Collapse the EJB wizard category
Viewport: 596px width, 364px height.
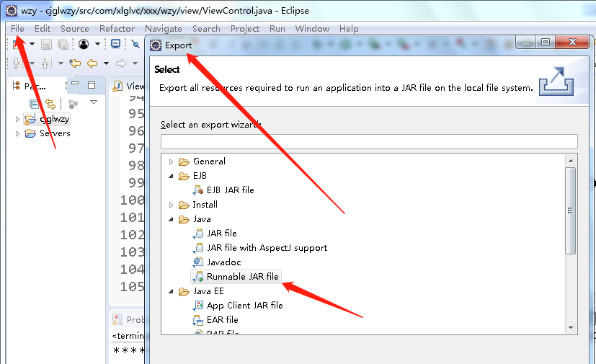[x=171, y=176]
